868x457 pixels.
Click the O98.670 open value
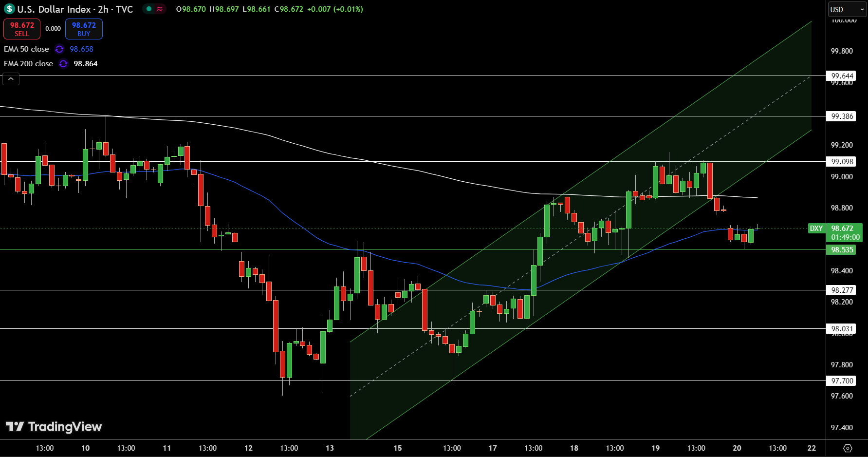click(x=191, y=9)
